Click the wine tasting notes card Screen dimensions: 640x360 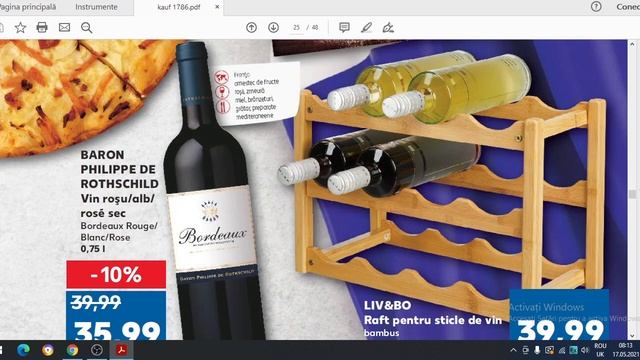pyautogui.click(x=257, y=93)
